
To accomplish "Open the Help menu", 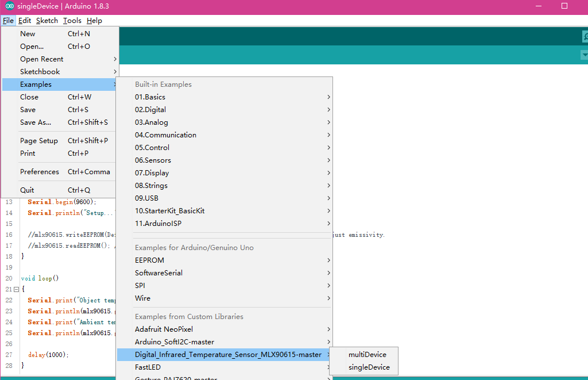I will point(94,21).
